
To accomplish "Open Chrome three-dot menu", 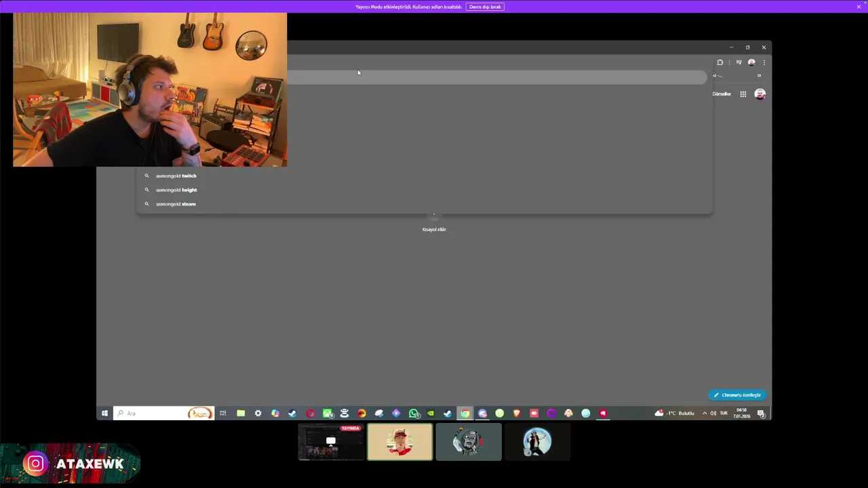I will [x=764, y=62].
